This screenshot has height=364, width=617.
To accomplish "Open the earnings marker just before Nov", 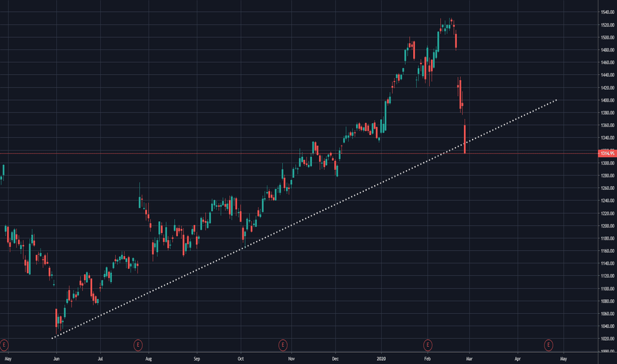I will click(283, 345).
